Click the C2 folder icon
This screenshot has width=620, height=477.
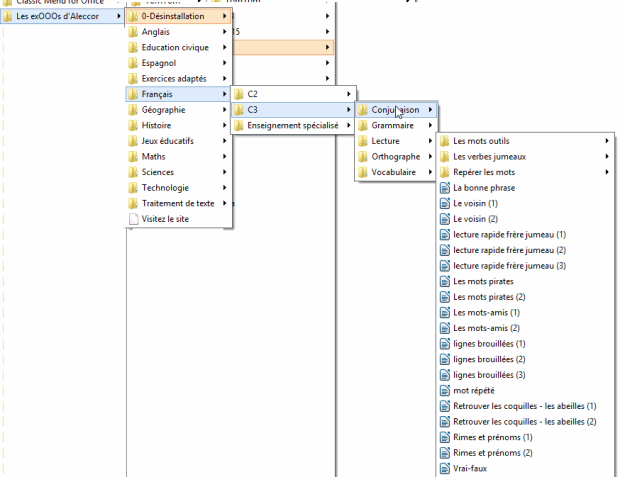click(238, 94)
